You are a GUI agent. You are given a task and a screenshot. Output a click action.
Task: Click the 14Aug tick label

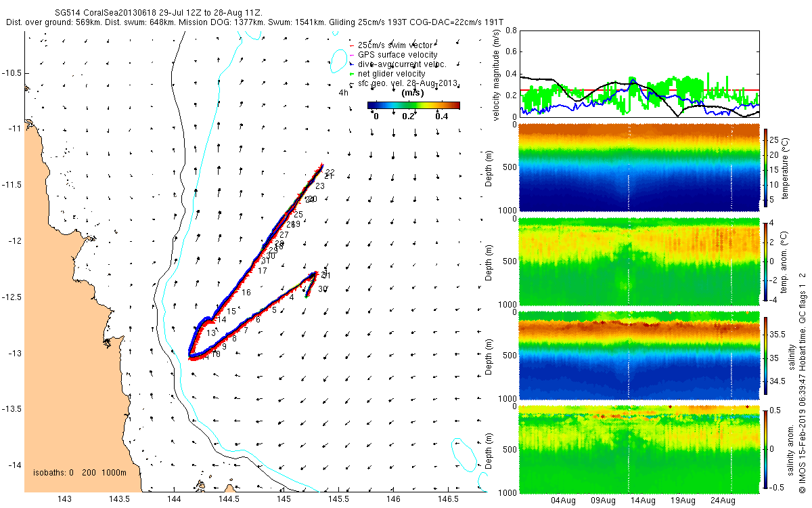[x=643, y=501]
